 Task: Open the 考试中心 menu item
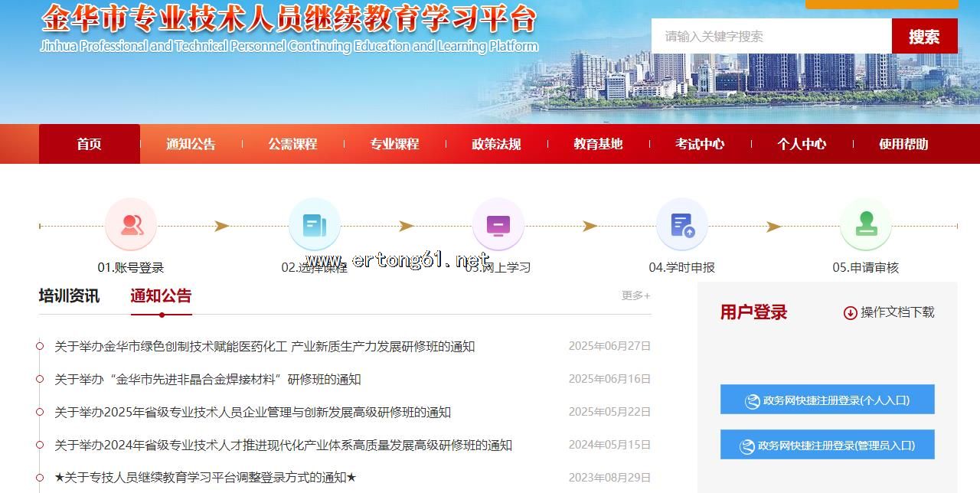[x=700, y=144]
